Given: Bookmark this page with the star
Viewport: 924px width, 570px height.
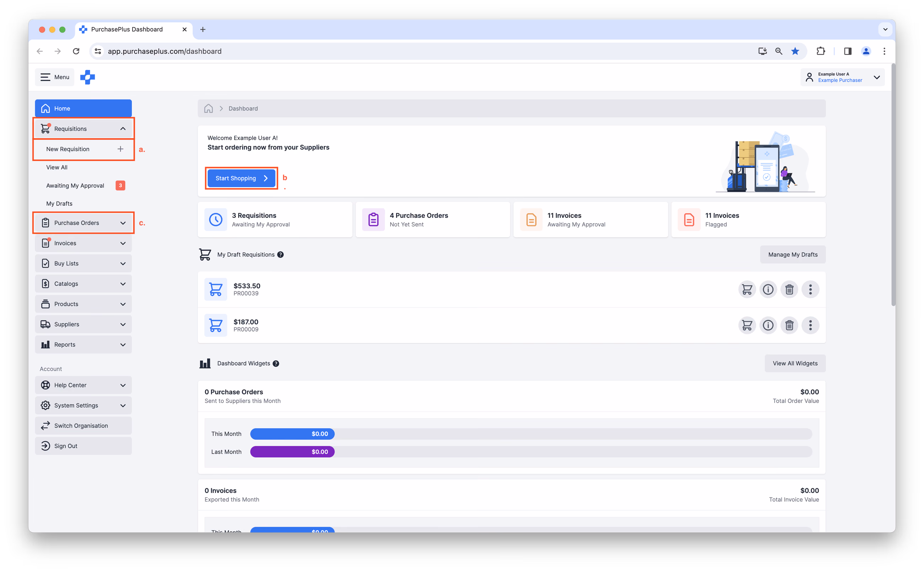Looking at the screenshot, I should (795, 51).
